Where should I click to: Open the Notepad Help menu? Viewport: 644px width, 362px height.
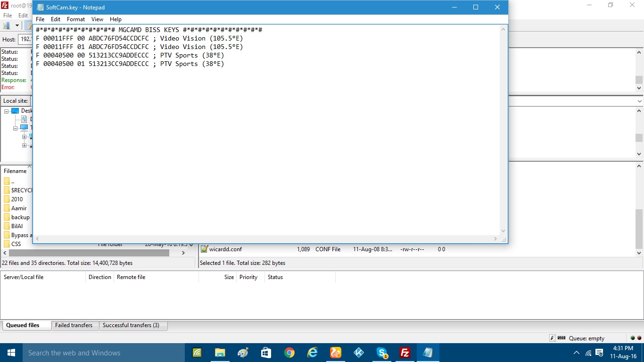tap(116, 19)
